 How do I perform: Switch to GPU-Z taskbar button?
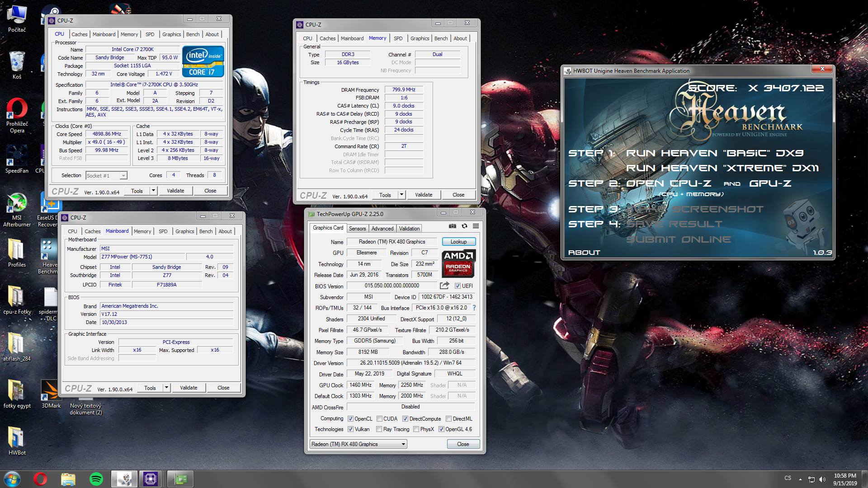[x=180, y=479]
